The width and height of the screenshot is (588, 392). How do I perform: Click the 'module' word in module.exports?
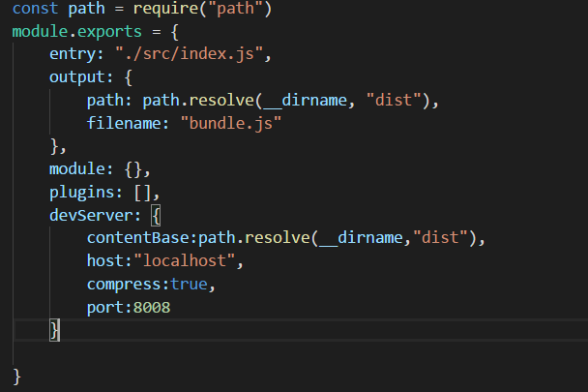click(x=40, y=31)
